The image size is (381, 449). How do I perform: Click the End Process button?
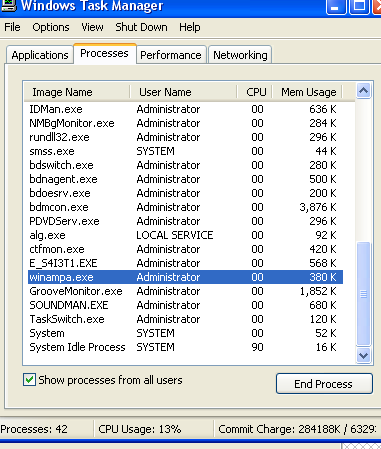pyautogui.click(x=324, y=384)
